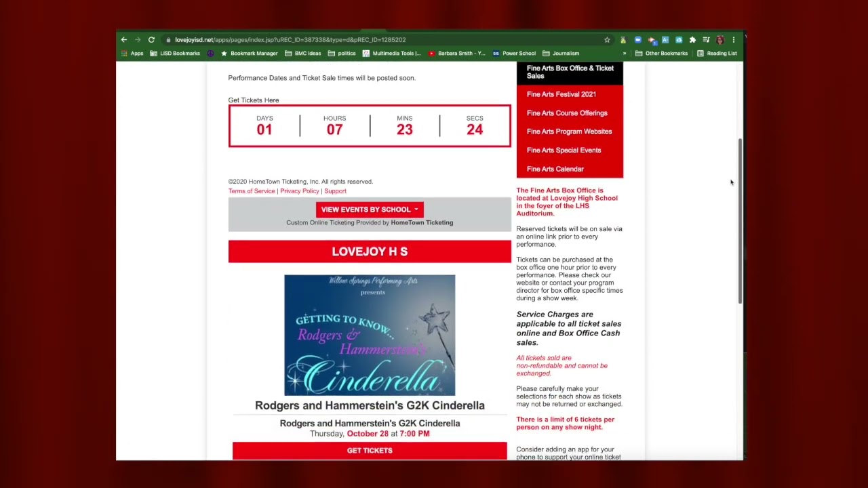Open the Other Bookmarks folder
This screenshot has width=868, height=488.
click(x=662, y=54)
